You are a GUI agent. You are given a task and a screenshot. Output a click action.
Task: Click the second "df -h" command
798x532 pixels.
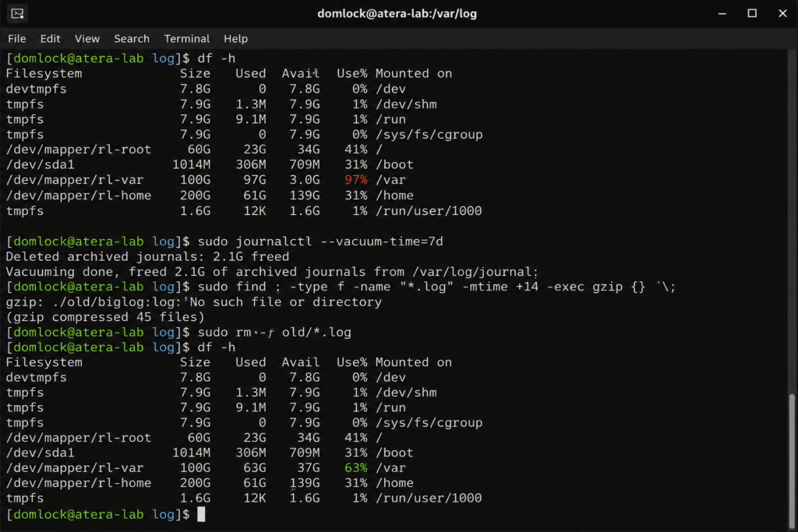[217, 347]
